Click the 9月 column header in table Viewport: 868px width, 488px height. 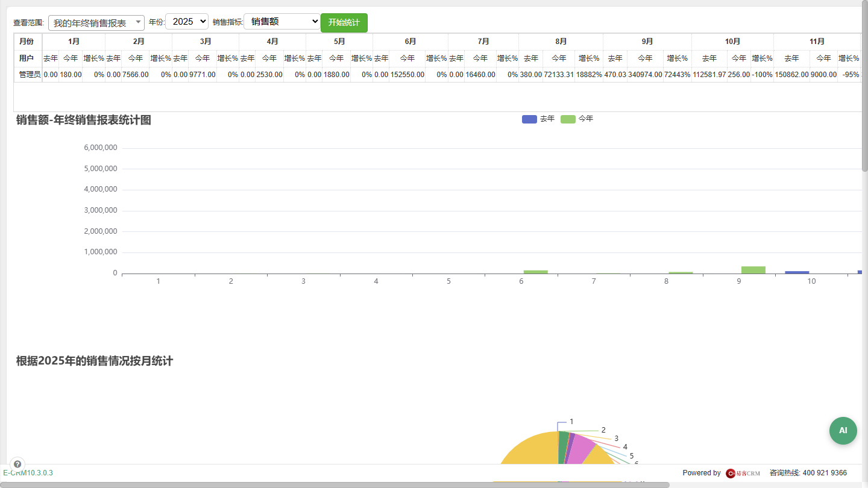point(647,42)
